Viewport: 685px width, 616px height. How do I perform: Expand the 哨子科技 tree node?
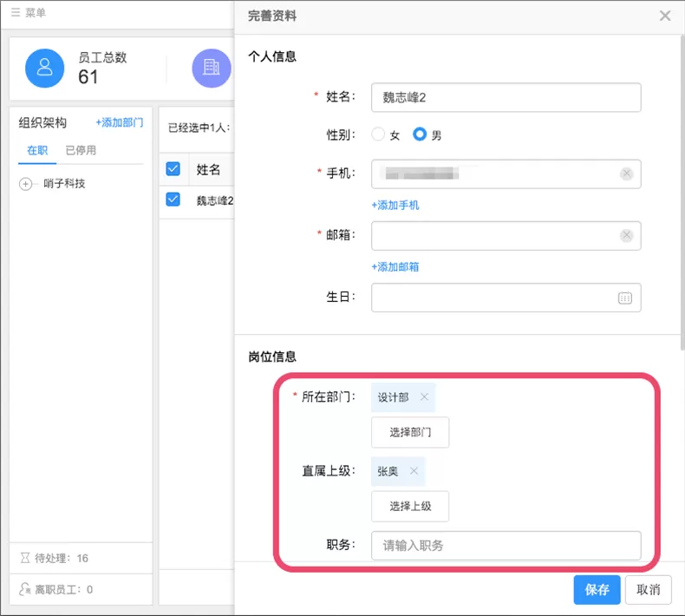[25, 184]
